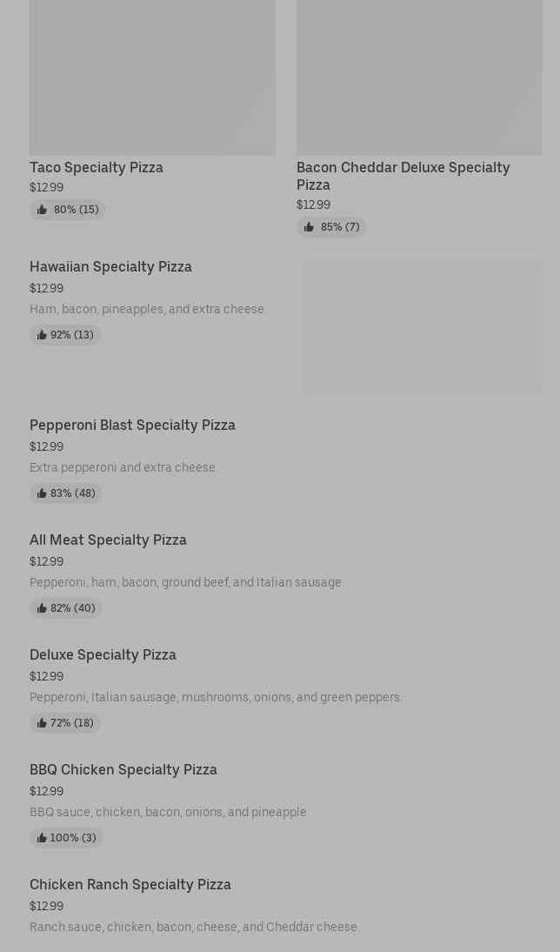Open the Hawaiian Specialty Pizza item
Viewport: 560px width, 952px height.
(110, 266)
